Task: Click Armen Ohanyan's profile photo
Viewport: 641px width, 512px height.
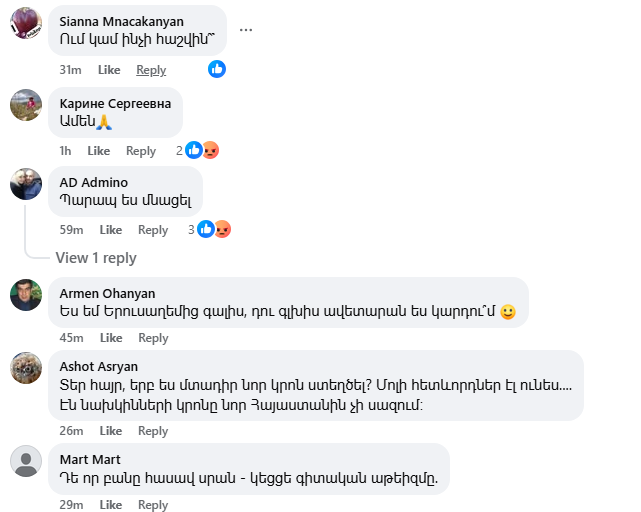Action: [x=25, y=295]
